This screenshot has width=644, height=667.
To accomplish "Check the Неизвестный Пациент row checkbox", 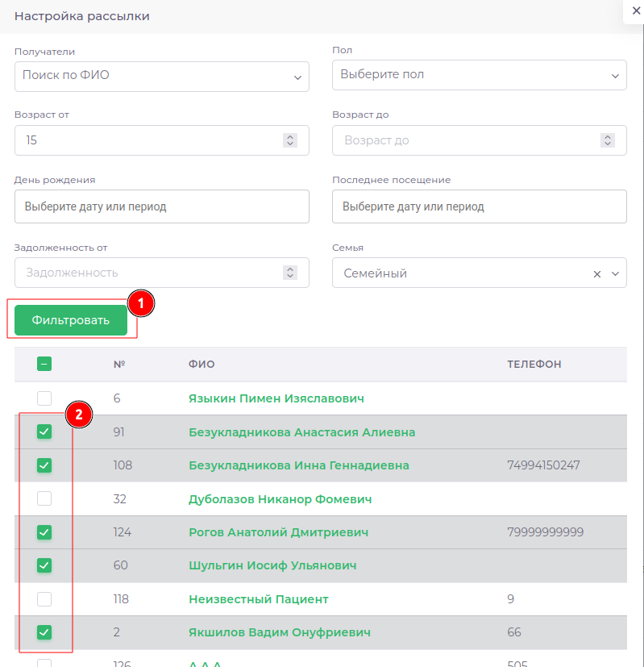I will click(44, 599).
